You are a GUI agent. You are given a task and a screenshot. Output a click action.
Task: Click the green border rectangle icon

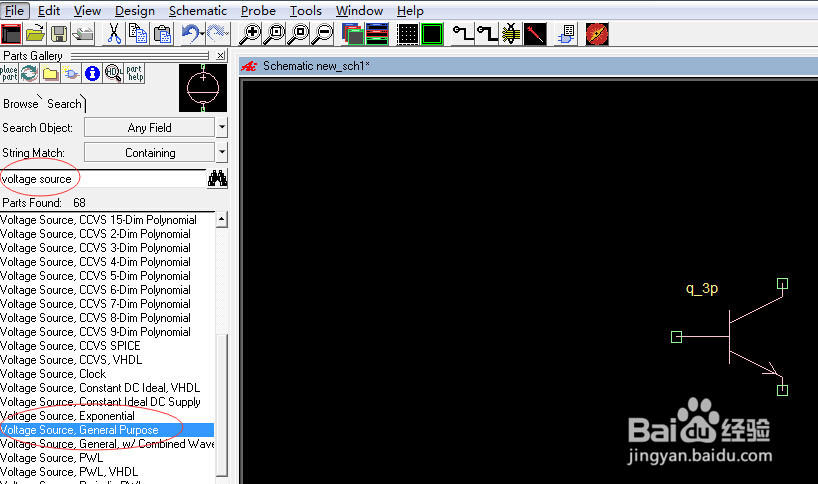point(432,34)
